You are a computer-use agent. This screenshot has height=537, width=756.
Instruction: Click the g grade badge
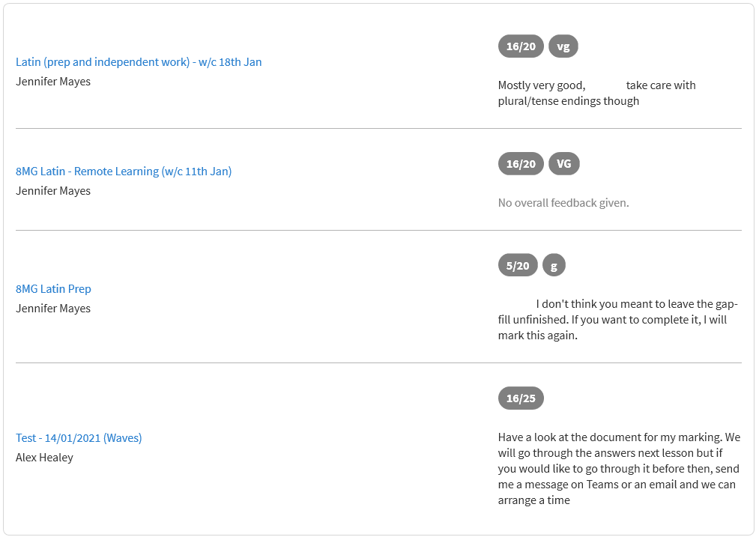coord(554,265)
